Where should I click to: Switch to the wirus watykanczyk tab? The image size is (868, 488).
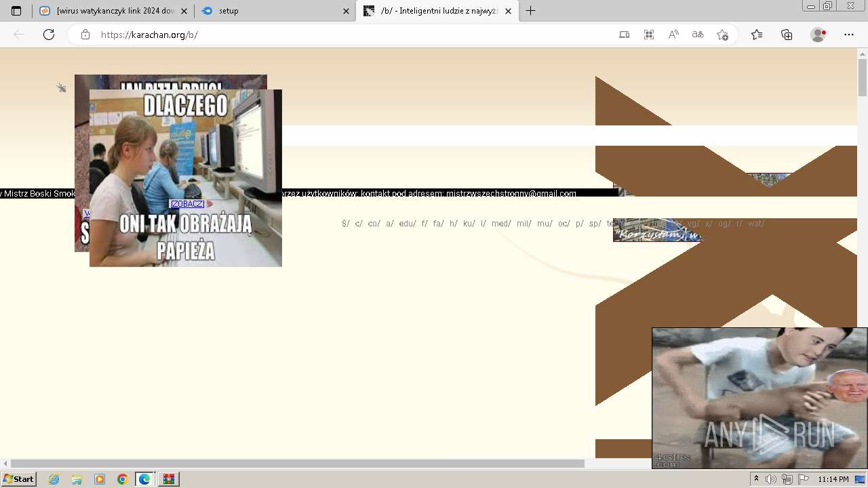tap(113, 11)
